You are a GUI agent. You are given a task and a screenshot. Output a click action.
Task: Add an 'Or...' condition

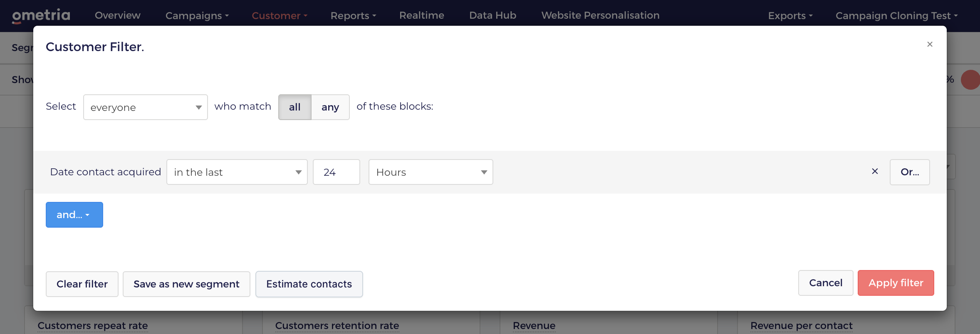(x=910, y=172)
